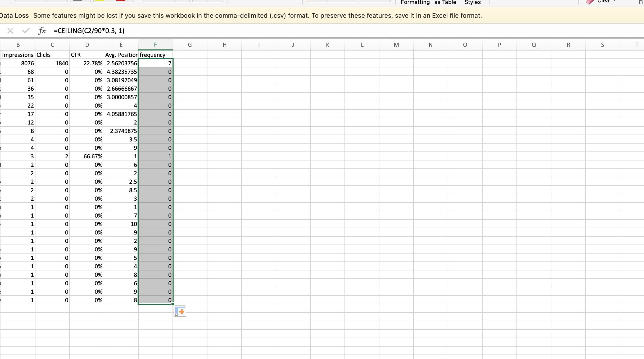Select column Q header
This screenshot has width=644, height=359.
click(534, 45)
